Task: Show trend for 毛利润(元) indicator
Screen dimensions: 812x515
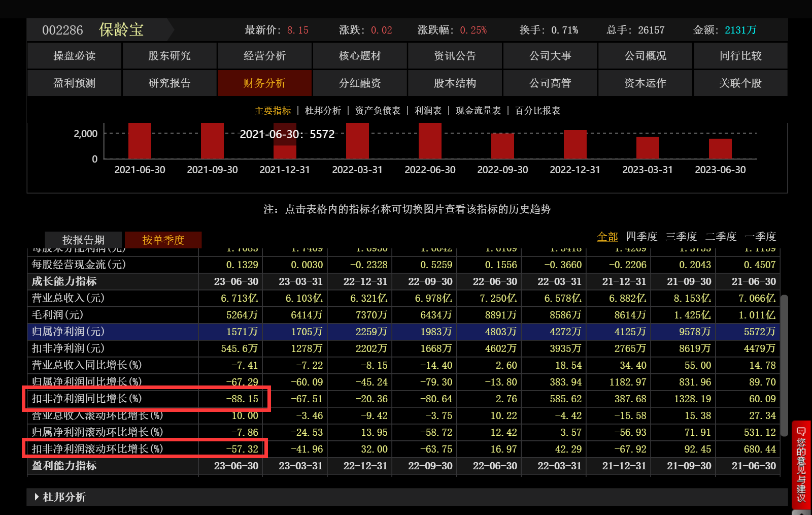Action: point(57,315)
